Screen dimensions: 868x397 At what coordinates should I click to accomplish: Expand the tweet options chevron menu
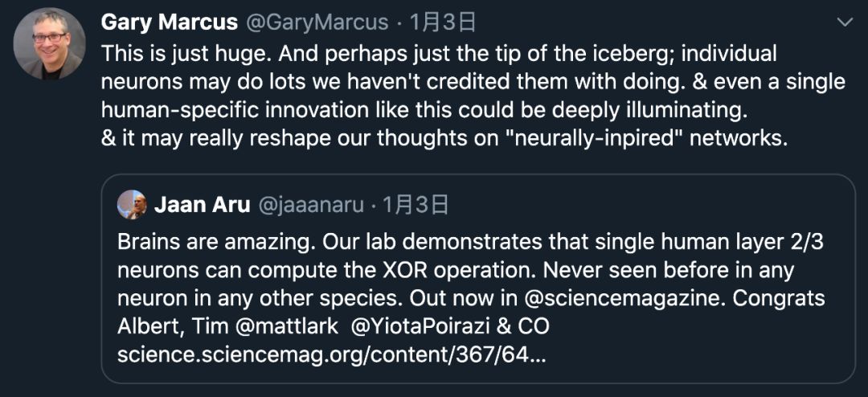(x=844, y=23)
